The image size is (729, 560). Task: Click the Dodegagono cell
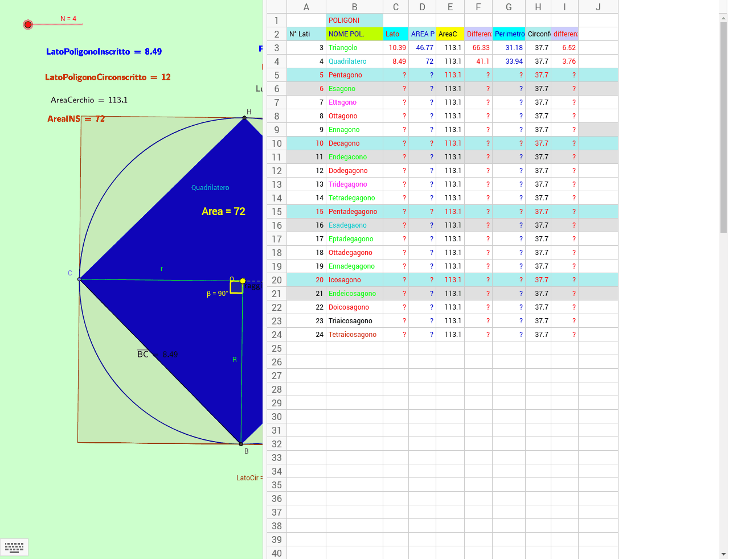coord(355,171)
